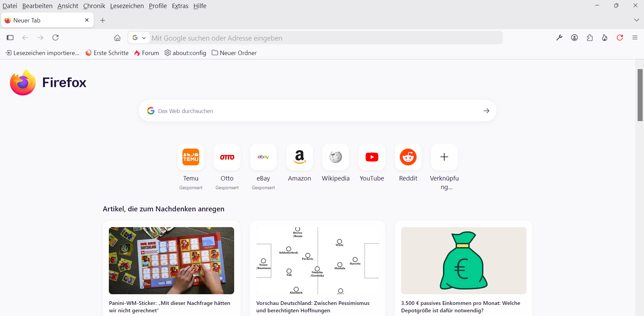Image resolution: width=644 pixels, height=316 pixels.
Task: Go forward with the right arrow
Action: [40, 38]
